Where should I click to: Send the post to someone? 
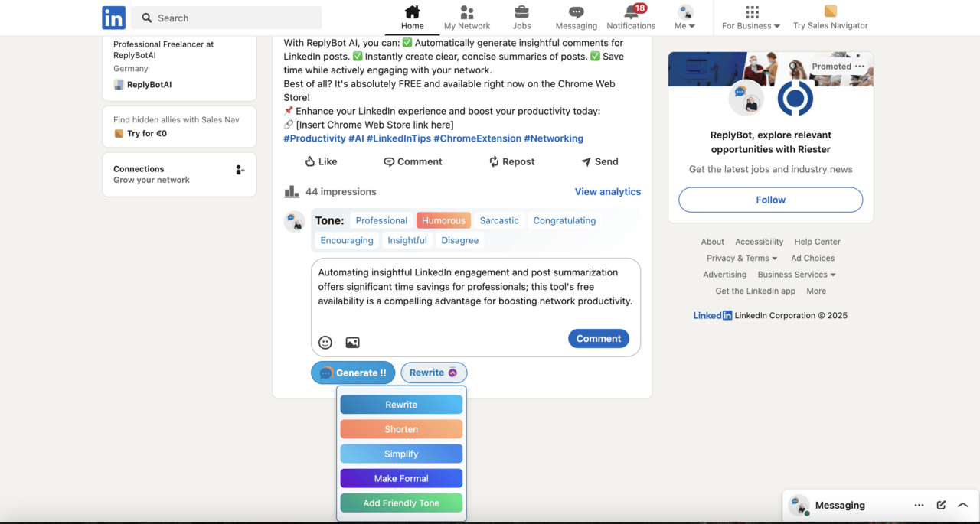(x=599, y=161)
